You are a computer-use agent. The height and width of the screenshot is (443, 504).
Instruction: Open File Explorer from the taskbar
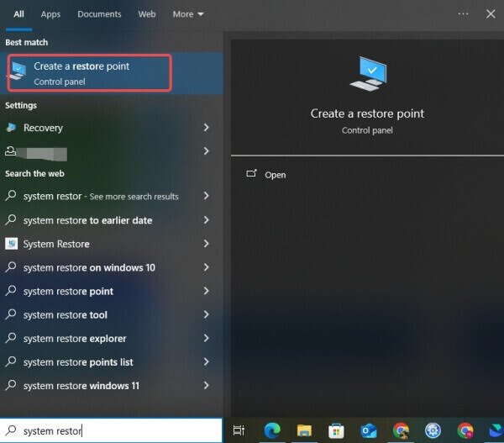coord(304,430)
